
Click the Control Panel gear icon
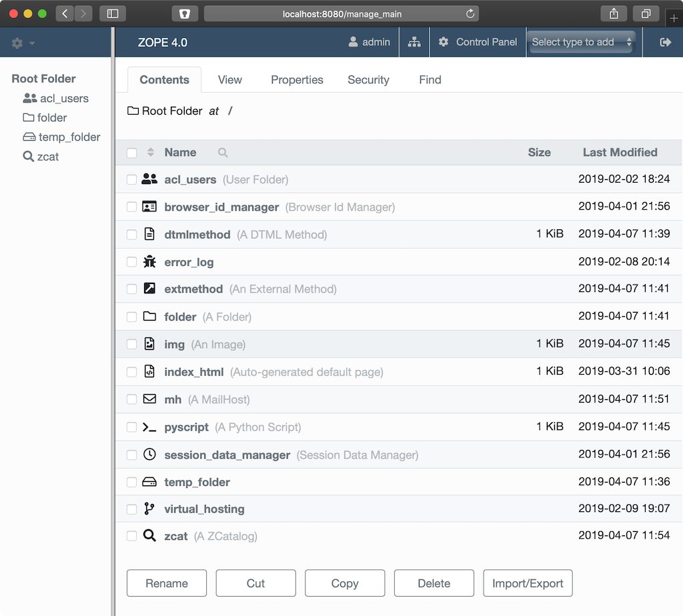[444, 42]
